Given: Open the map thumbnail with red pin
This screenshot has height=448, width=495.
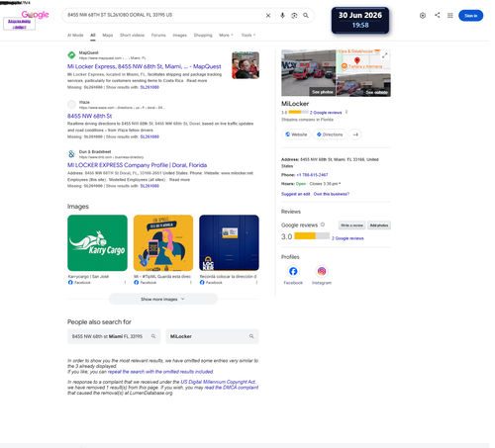Looking at the screenshot, I should pos(362,61).
